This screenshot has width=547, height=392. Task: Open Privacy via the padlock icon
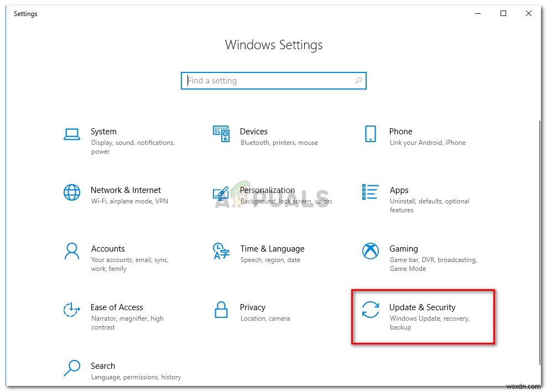point(221,310)
